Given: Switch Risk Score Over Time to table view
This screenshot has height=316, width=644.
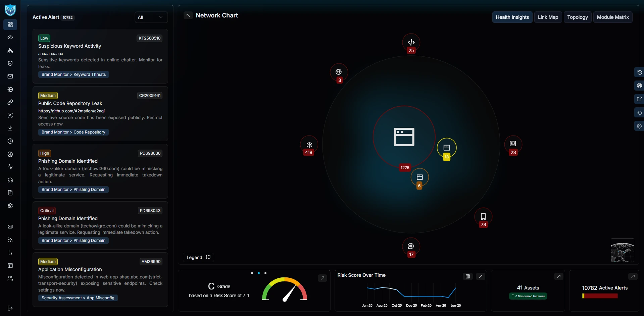Looking at the screenshot, I should pyautogui.click(x=468, y=276).
